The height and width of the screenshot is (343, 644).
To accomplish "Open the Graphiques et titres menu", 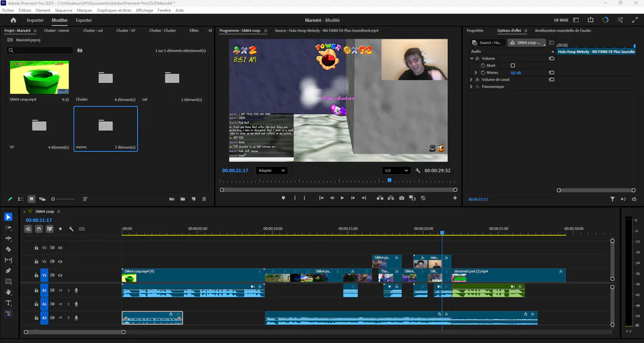I will click(114, 10).
